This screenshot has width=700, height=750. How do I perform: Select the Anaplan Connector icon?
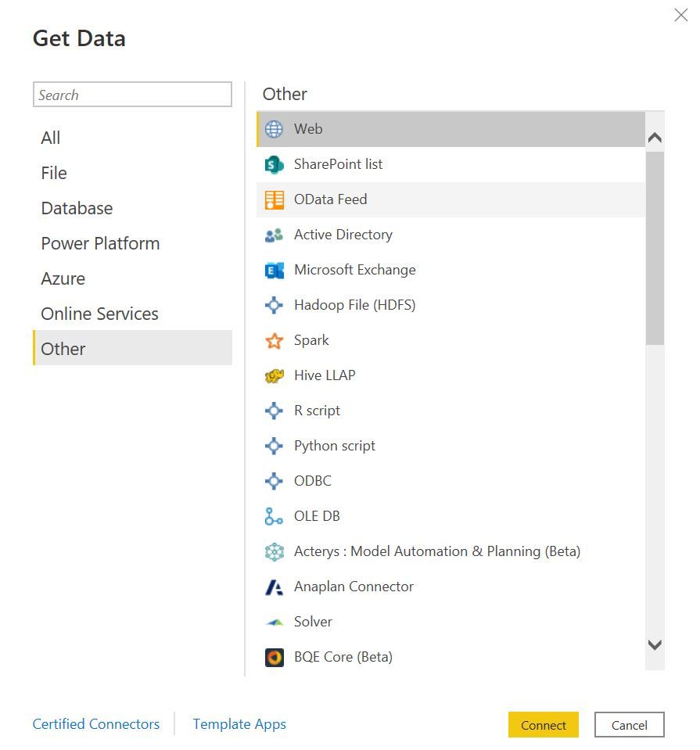[274, 587]
